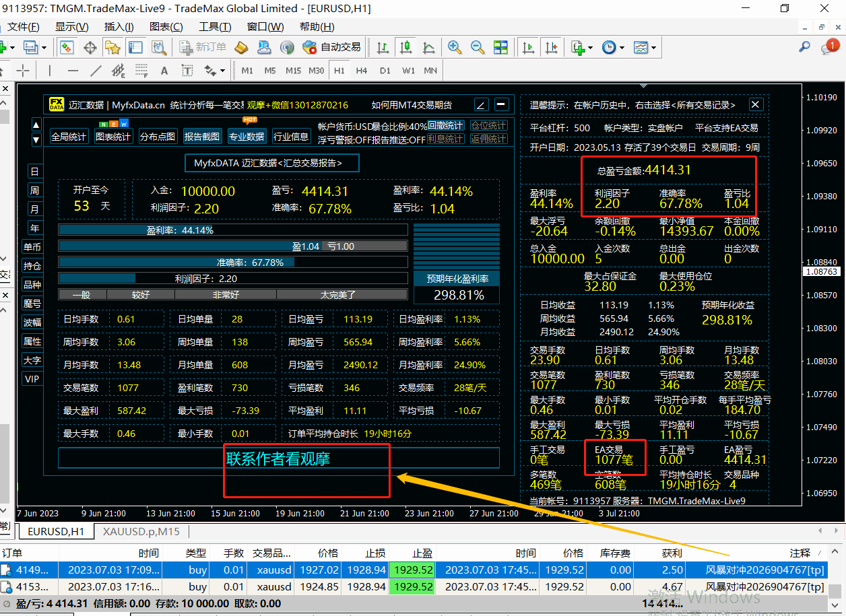Tile chart windows with grid icon

click(x=500, y=47)
